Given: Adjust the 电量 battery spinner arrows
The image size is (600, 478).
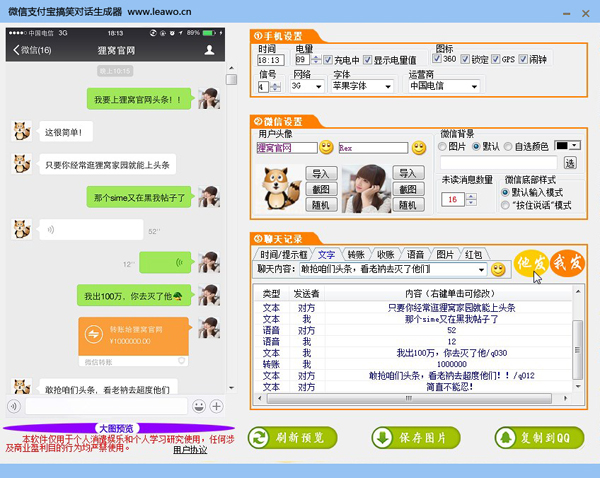Looking at the screenshot, I should [316, 60].
